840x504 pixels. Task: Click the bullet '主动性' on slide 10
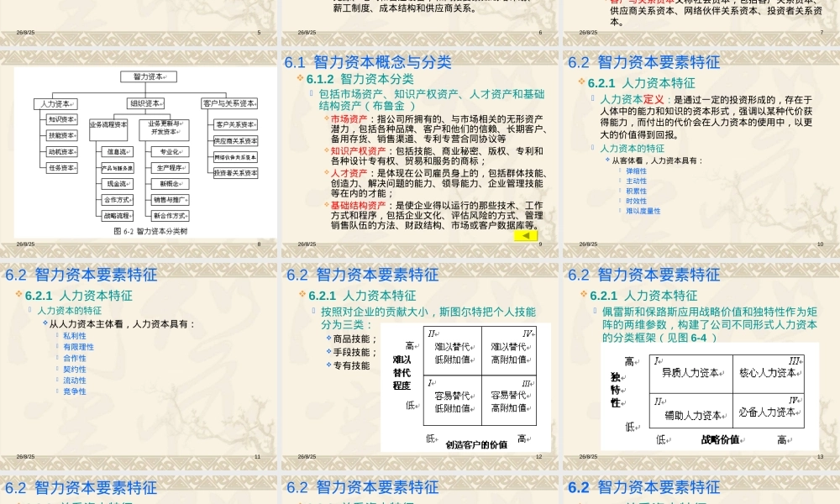tap(636, 181)
